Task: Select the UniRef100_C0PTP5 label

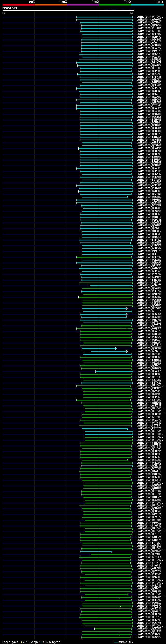Action: pyautogui.click(x=149, y=277)
